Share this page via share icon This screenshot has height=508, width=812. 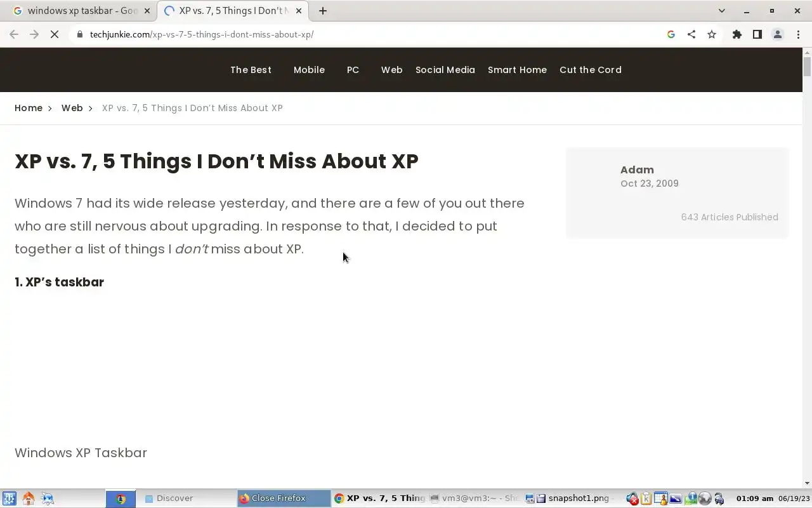691,34
